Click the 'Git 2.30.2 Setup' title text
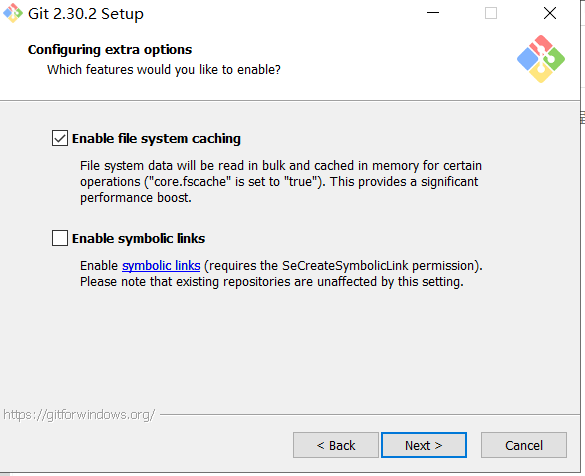 86,14
